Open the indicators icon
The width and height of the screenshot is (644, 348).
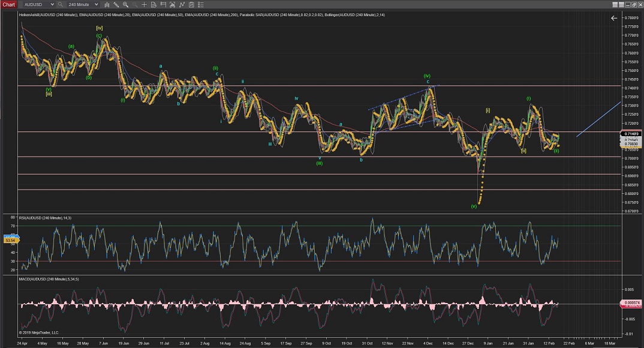point(182,5)
